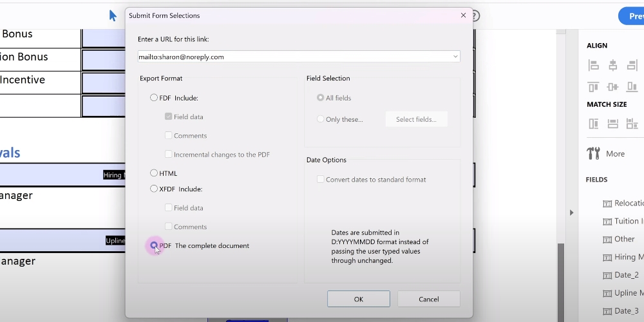Image resolution: width=644 pixels, height=322 pixels.
Task: Select PDF The complete document option
Action: click(x=154, y=245)
